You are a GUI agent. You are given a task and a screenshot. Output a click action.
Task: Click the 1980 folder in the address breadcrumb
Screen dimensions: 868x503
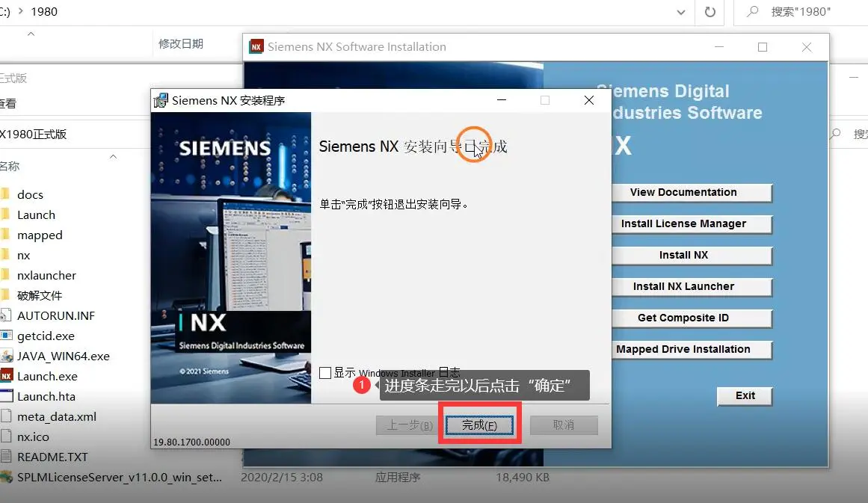point(44,12)
